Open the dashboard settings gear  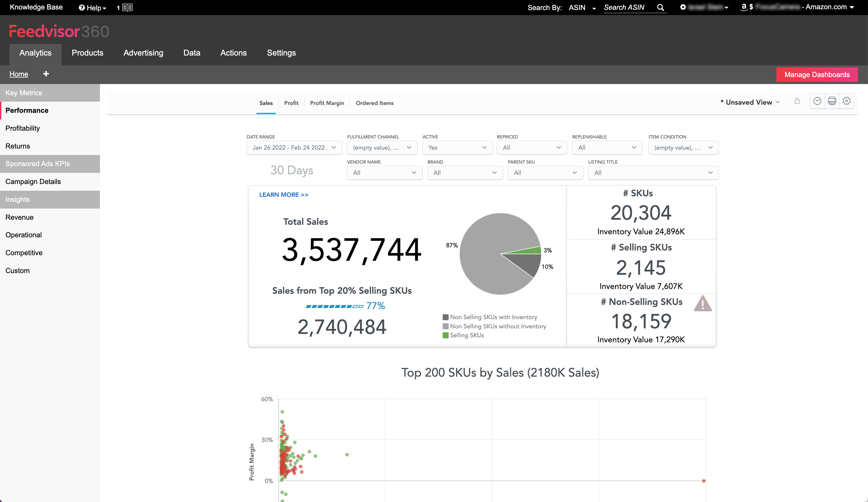847,101
